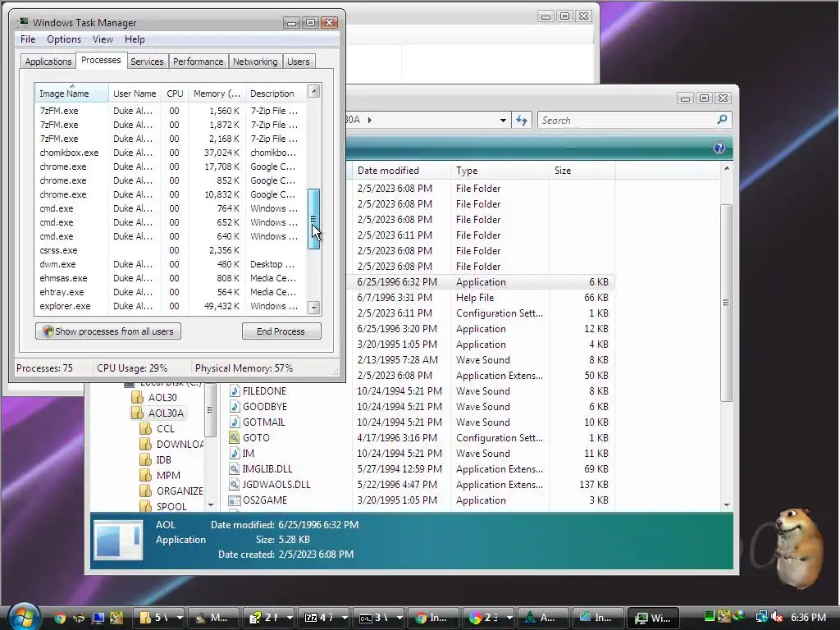This screenshot has width=840, height=630.
Task: Click the network tray icon
Action: [761, 617]
